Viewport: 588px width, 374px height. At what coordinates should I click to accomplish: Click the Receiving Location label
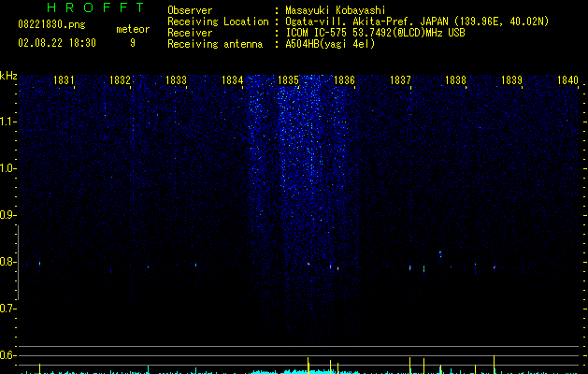coord(218,22)
